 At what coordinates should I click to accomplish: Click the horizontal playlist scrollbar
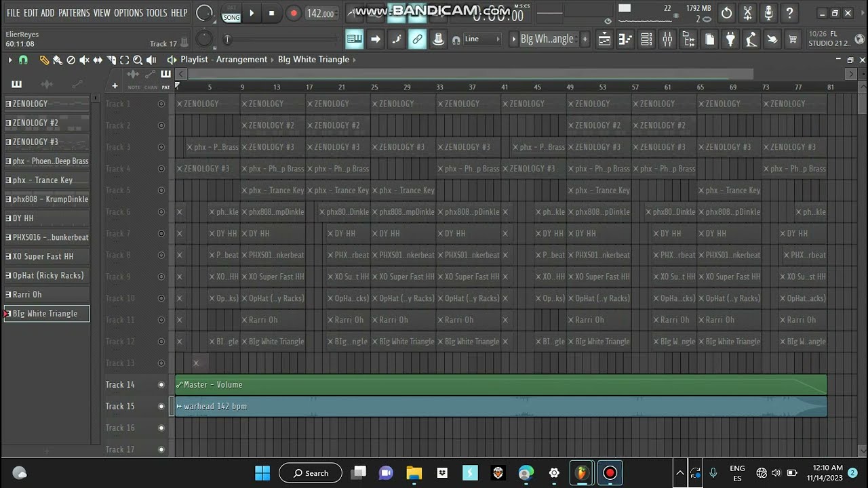(x=471, y=74)
